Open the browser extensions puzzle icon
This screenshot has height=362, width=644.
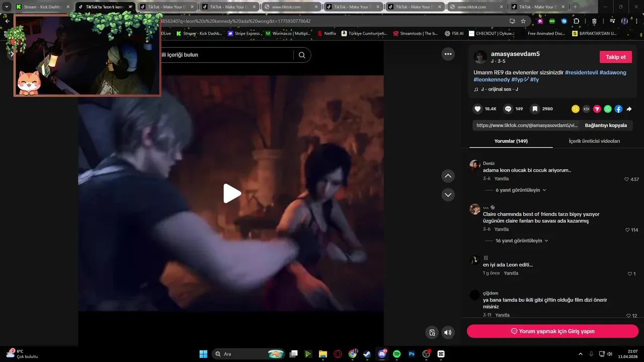pyautogui.click(x=577, y=21)
